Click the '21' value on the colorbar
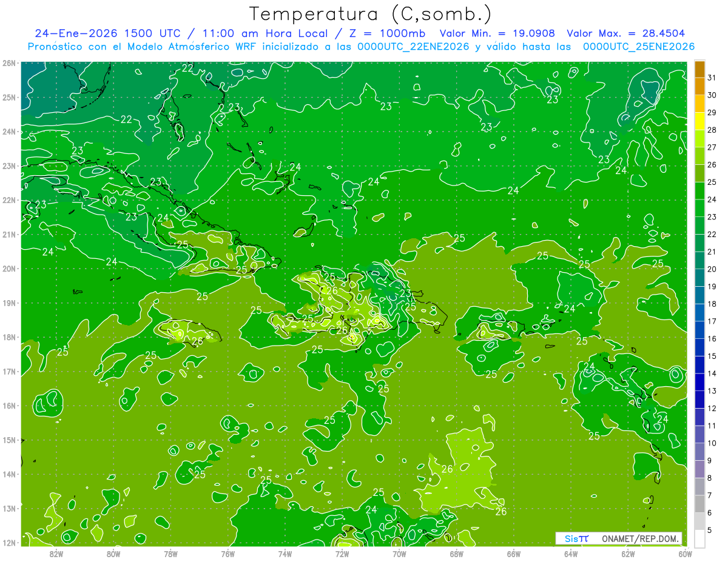This screenshot has height=562, width=728. click(712, 252)
